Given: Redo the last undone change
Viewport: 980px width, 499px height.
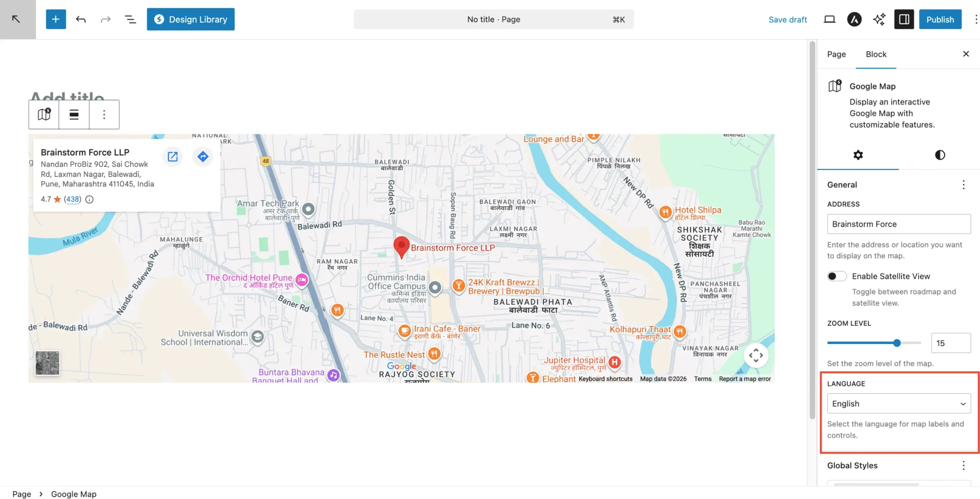Looking at the screenshot, I should [105, 19].
